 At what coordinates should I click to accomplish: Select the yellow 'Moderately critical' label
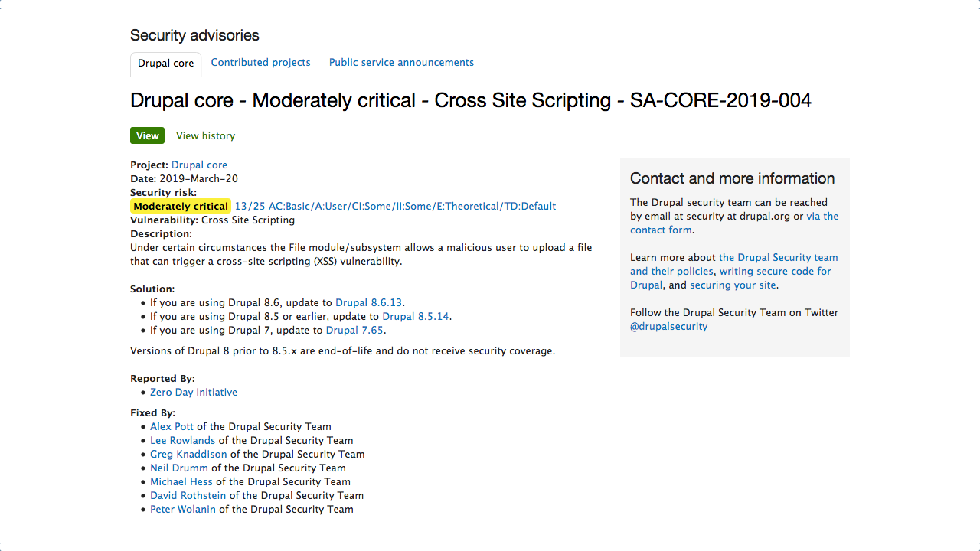(181, 206)
